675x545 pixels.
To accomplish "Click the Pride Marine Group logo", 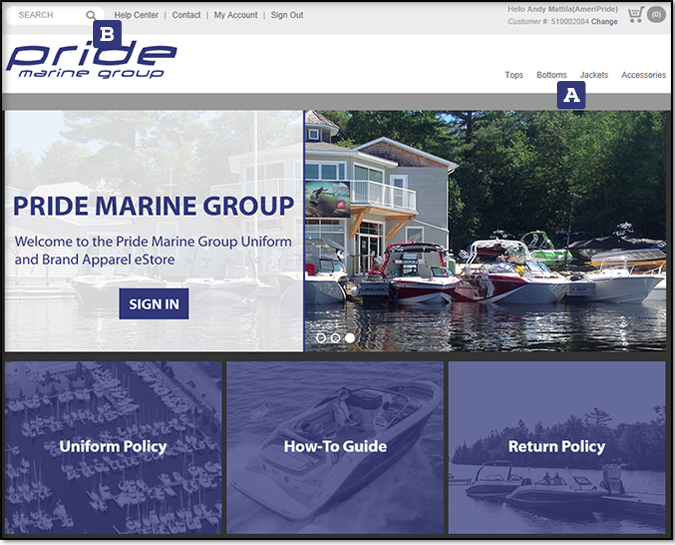I will coord(92,60).
